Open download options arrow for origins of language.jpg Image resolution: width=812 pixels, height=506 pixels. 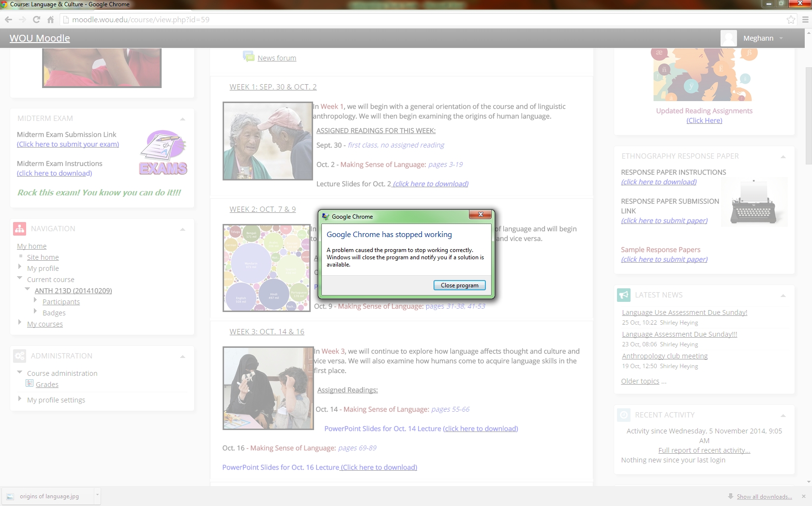pyautogui.click(x=97, y=495)
